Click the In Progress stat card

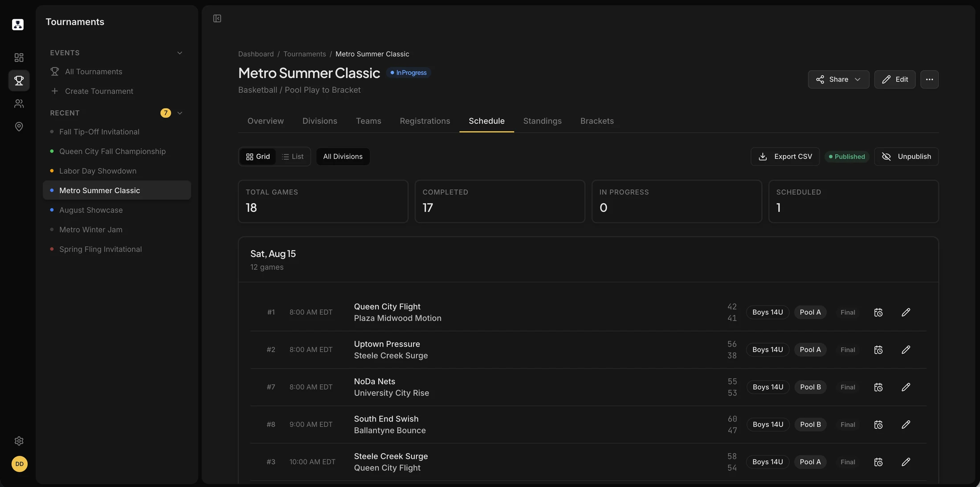[677, 201]
